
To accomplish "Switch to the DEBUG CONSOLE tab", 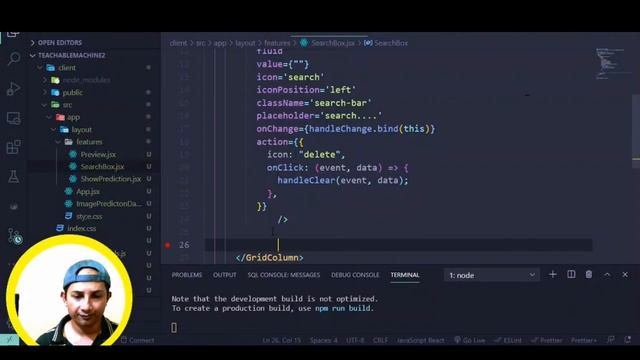I will (355, 275).
